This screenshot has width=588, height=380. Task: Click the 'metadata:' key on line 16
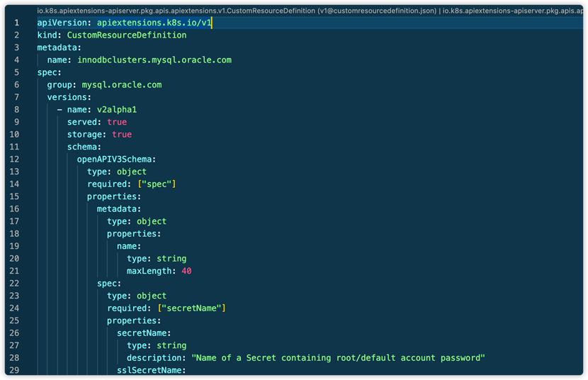119,209
